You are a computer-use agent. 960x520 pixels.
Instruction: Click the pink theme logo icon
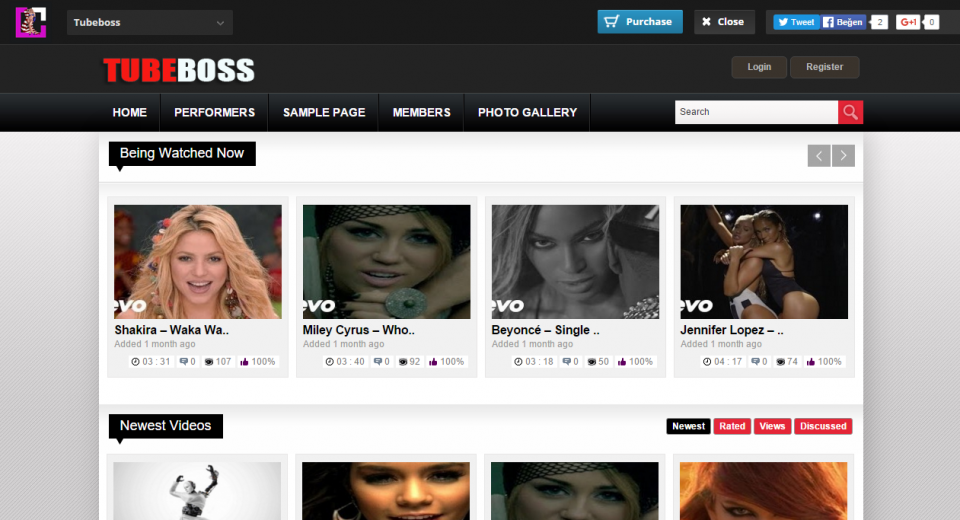click(x=31, y=22)
